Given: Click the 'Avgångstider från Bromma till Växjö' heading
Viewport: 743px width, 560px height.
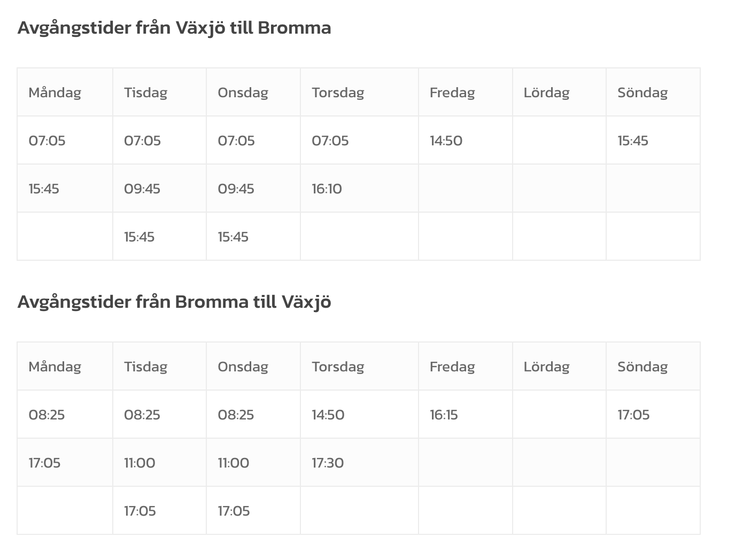Looking at the screenshot, I should [x=174, y=302].
